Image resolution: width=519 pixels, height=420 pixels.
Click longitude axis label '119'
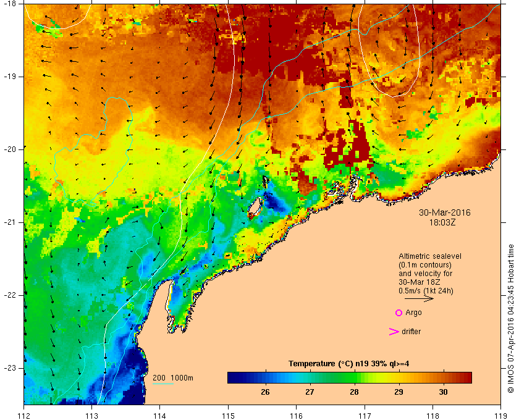501,416
